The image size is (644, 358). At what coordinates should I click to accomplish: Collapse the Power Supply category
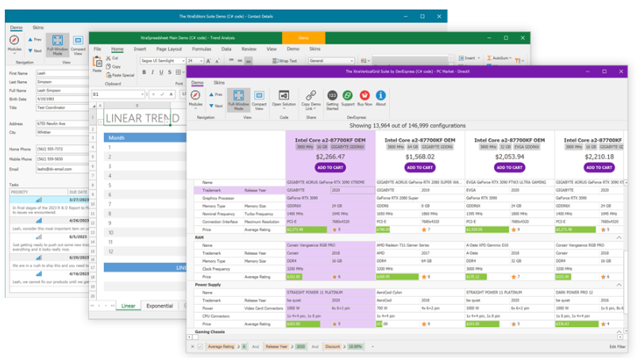[x=619, y=285]
